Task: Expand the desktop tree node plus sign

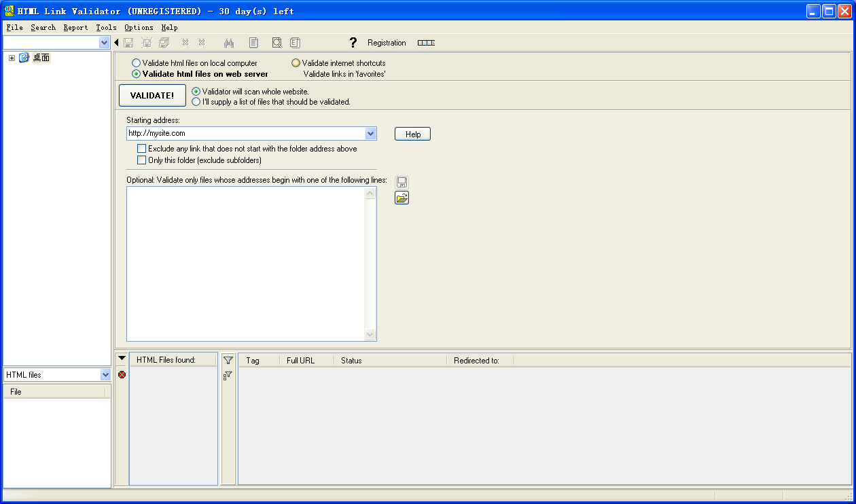Action: [x=12, y=58]
